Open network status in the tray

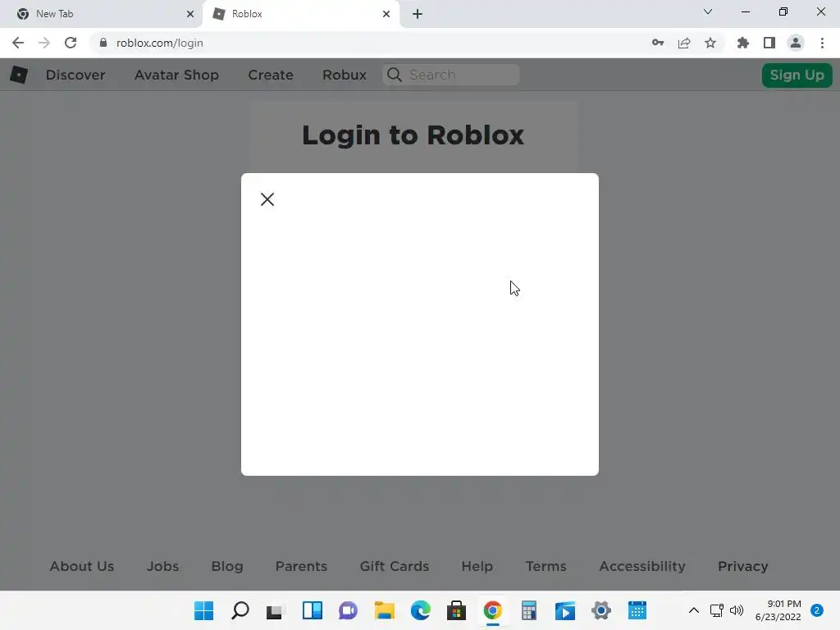717,610
